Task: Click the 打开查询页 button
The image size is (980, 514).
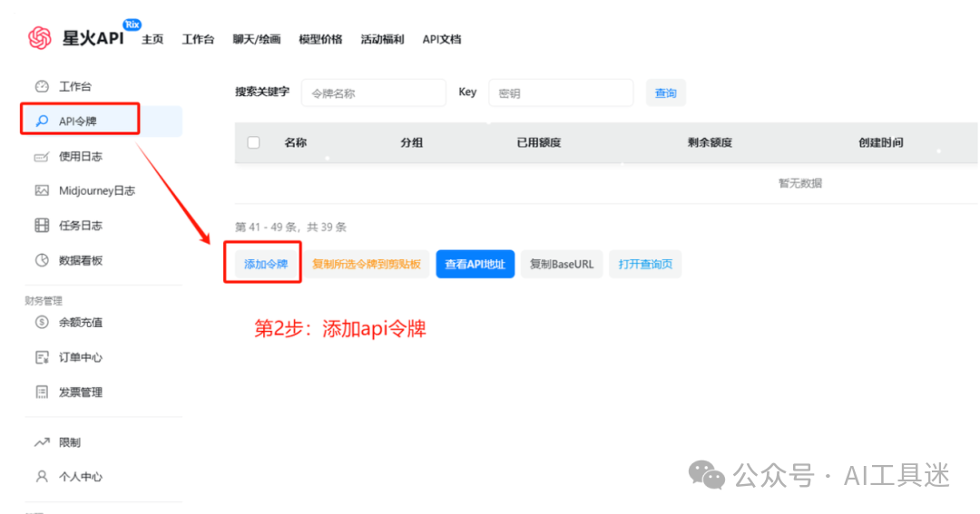Action: click(646, 264)
